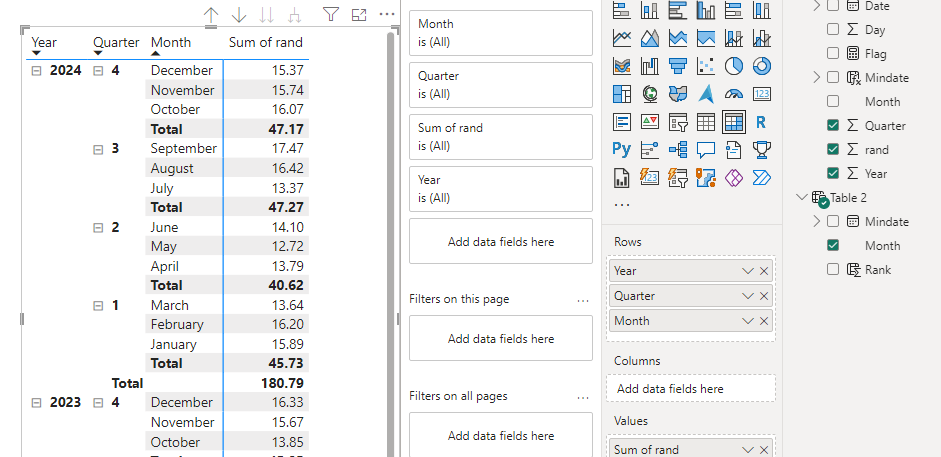Open Month field dropdown in Rows well
This screenshot has height=457, width=941.
tap(748, 321)
